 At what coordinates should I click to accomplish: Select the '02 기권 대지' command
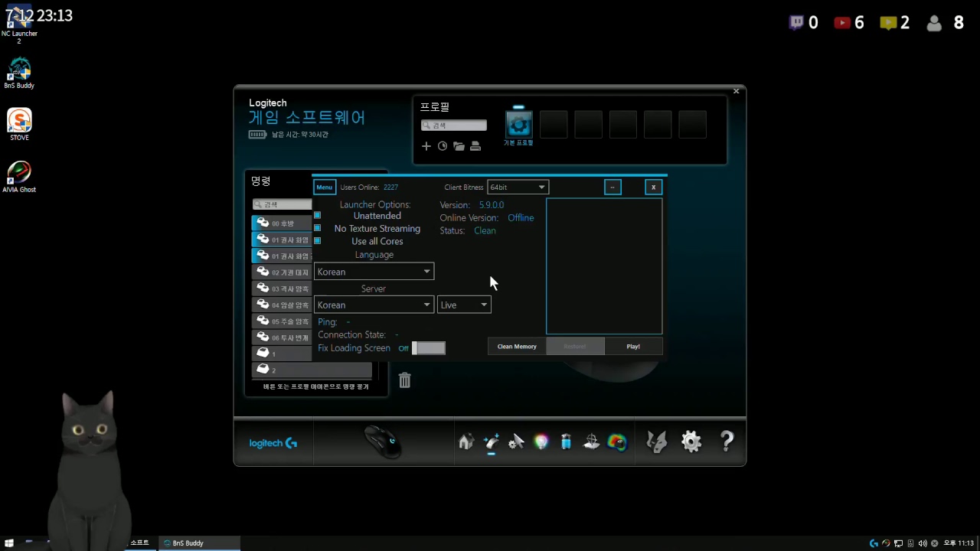[282, 272]
